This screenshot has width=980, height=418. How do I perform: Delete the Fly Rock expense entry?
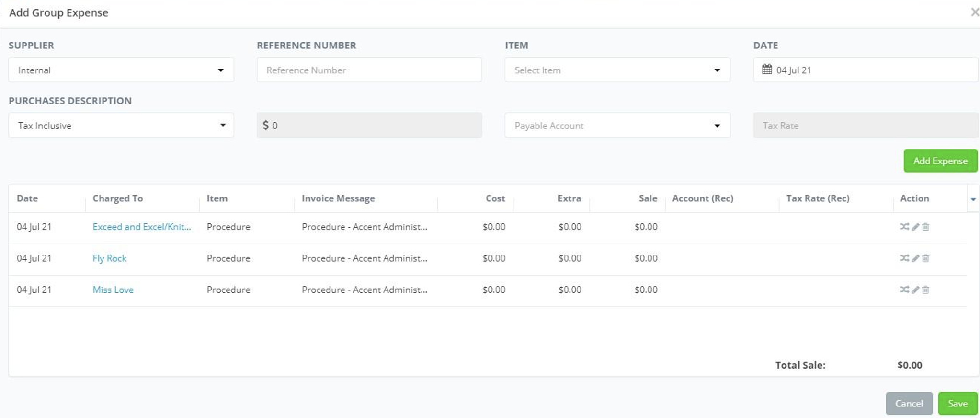click(925, 258)
